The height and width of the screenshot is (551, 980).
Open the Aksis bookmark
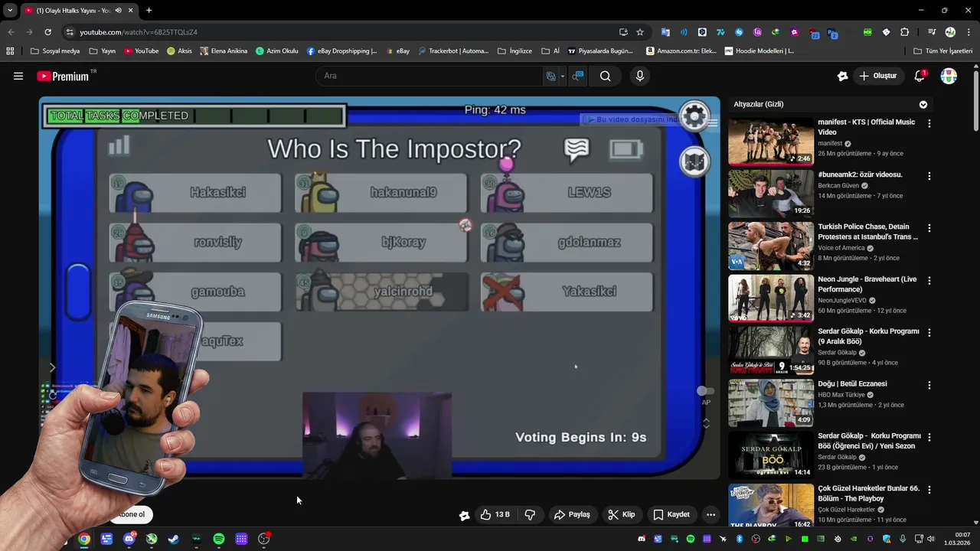179,51
